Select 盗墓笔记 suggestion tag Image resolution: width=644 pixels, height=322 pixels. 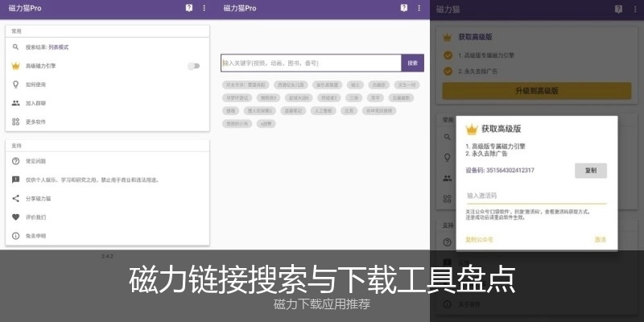point(293,110)
